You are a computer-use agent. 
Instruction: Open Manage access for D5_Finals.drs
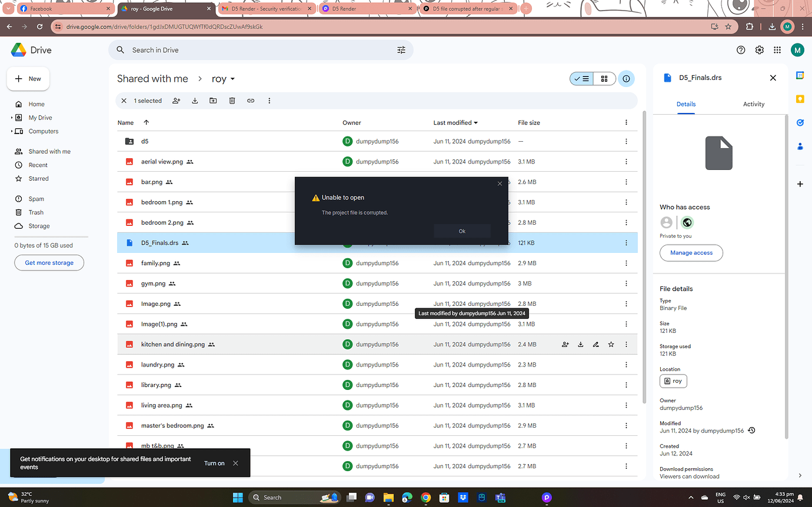point(691,252)
